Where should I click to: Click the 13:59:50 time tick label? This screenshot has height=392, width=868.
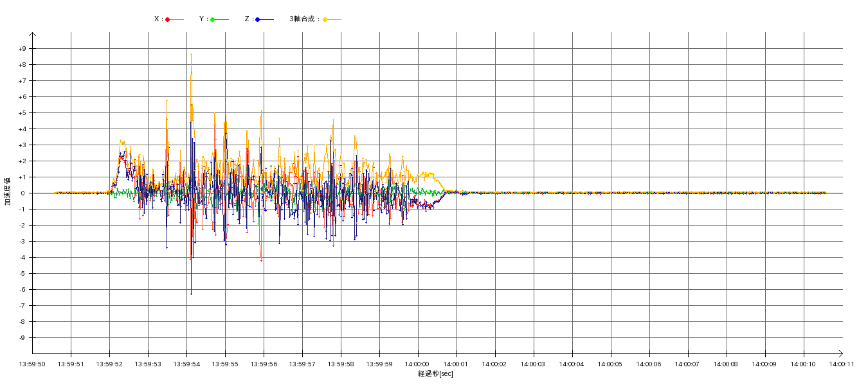click(x=32, y=364)
